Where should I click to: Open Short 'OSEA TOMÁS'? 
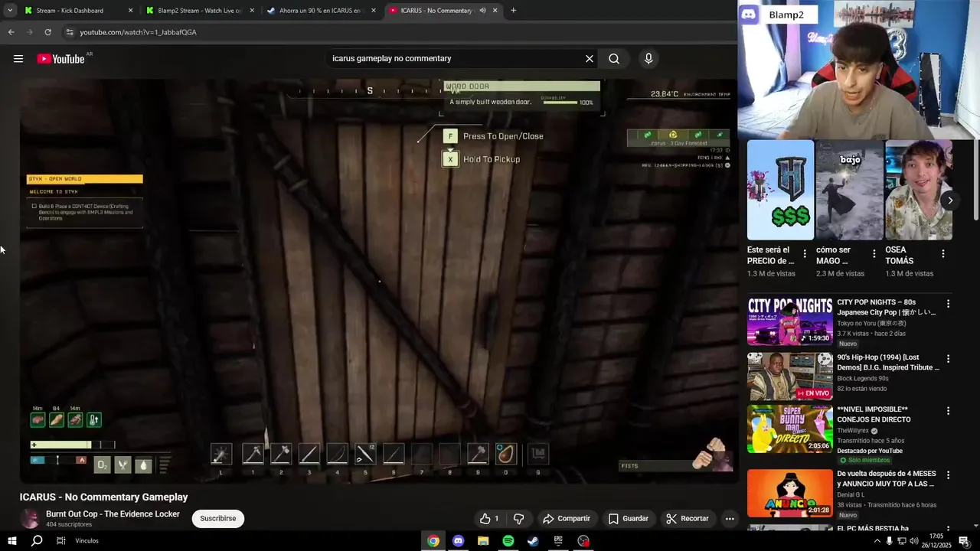[919, 190]
